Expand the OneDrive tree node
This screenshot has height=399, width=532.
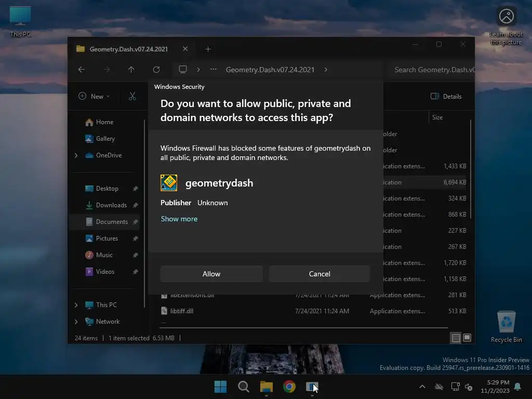tap(76, 155)
